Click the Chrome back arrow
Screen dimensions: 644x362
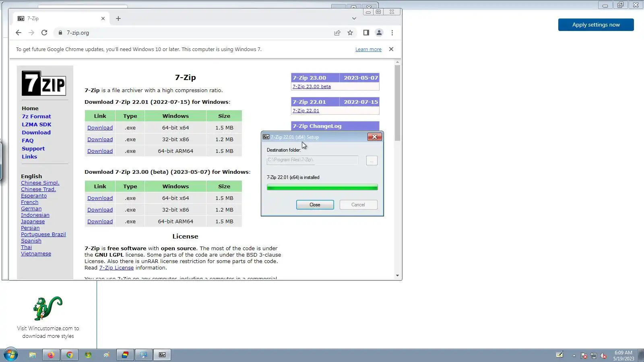(x=19, y=33)
